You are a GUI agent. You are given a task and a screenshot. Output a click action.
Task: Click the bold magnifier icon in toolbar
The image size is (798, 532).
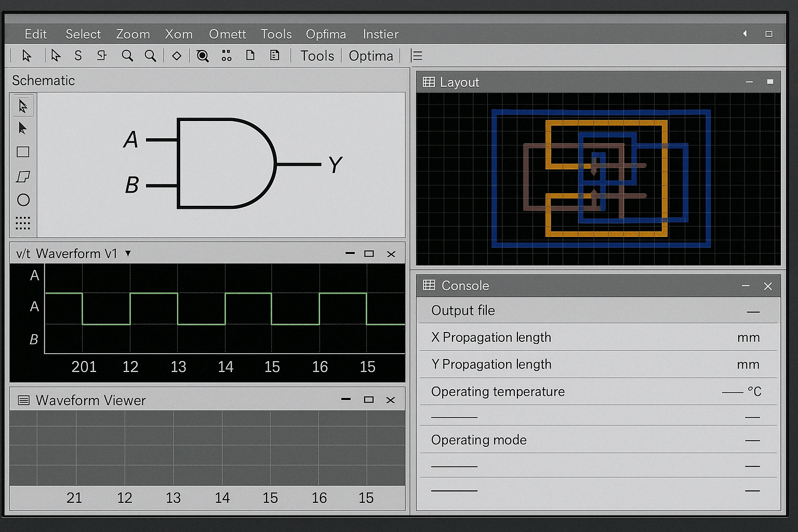pyautogui.click(x=203, y=56)
